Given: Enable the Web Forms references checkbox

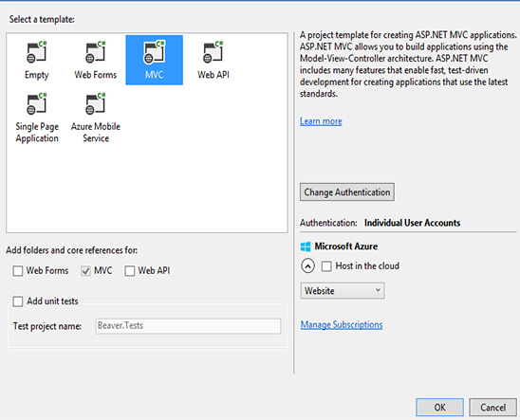Looking at the screenshot, I should pos(18,271).
